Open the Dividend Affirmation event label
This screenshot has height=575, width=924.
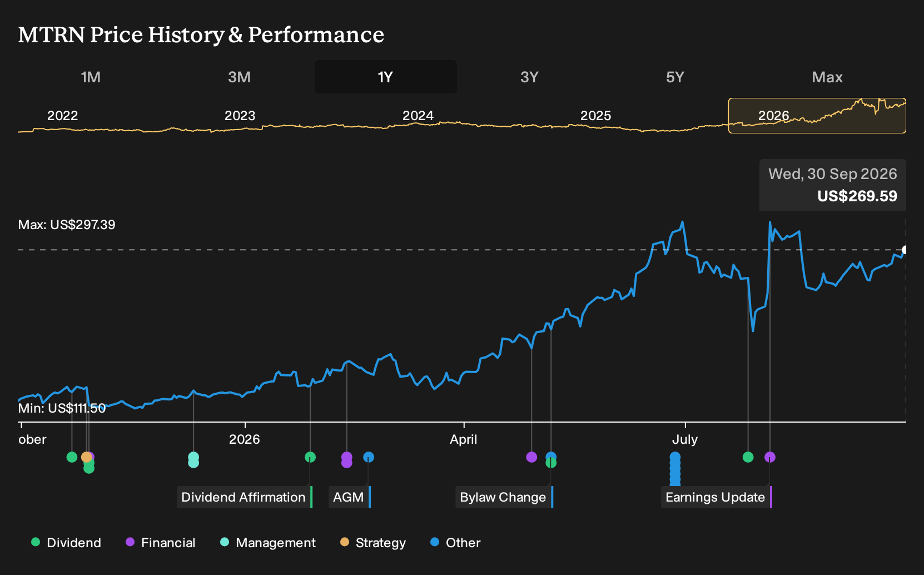coord(244,497)
